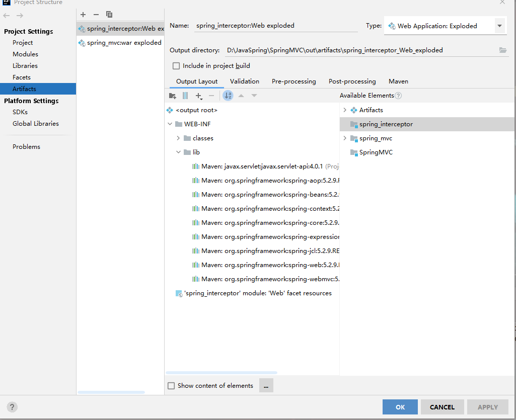The width and height of the screenshot is (516, 420).
Task: Open the Available Elements help icon
Action: click(x=398, y=96)
